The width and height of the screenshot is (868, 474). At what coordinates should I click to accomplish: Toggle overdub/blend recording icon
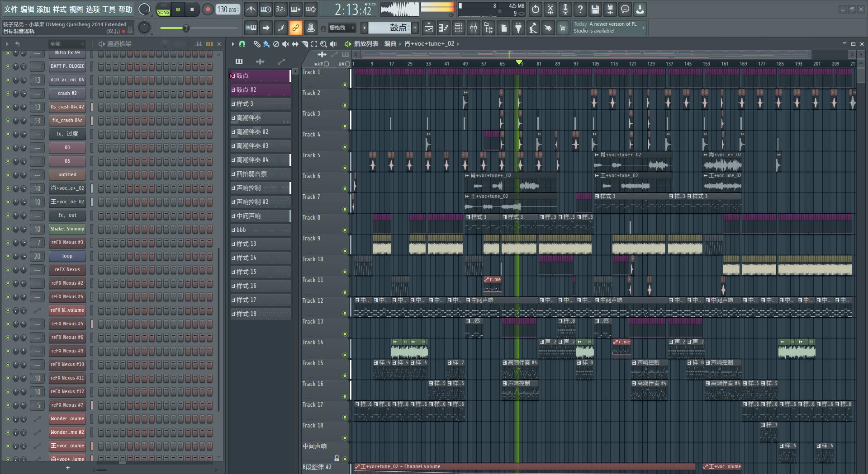296,9
